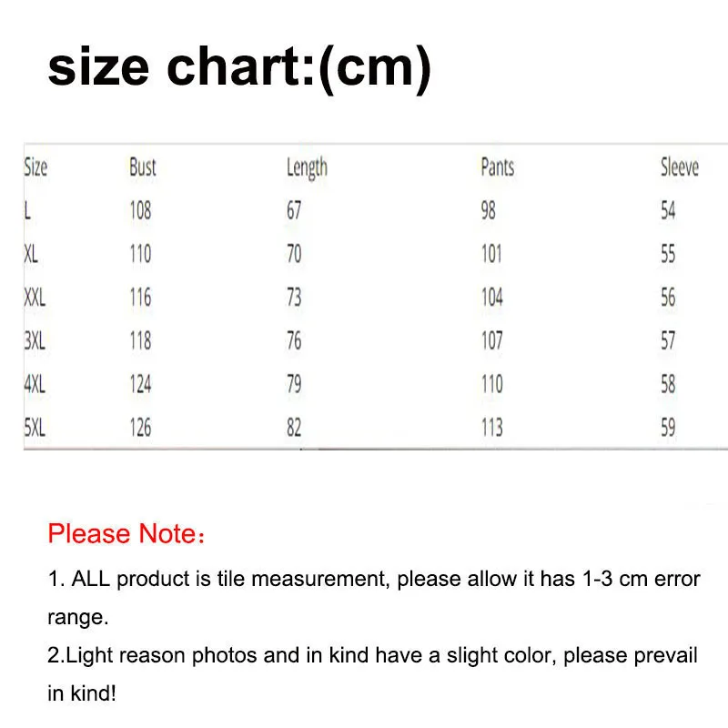728x728 pixels.
Task: Click the XXL size row label
Action: (35, 298)
